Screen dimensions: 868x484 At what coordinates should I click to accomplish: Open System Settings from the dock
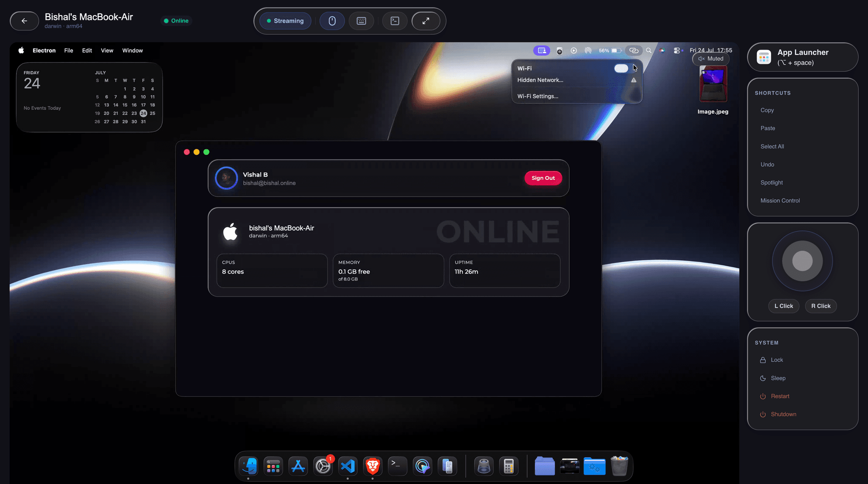323,466
